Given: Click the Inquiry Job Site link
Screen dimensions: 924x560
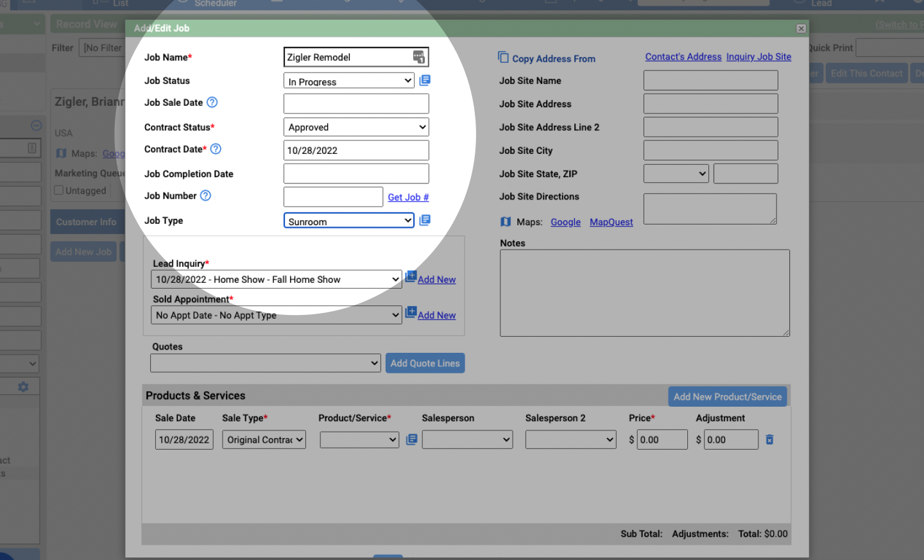Looking at the screenshot, I should coord(758,56).
